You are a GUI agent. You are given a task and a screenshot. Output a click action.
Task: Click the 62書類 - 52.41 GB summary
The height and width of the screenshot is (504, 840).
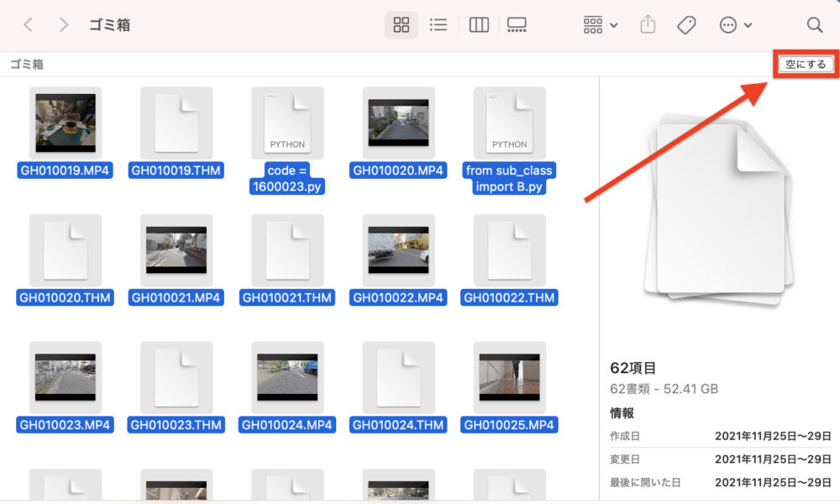[664, 389]
